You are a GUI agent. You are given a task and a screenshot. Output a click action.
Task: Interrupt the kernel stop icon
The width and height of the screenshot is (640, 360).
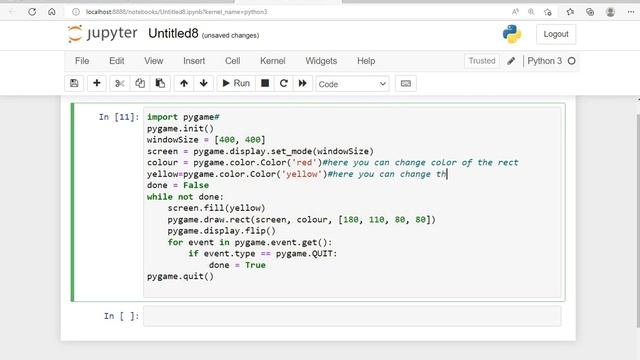pyautogui.click(x=265, y=83)
